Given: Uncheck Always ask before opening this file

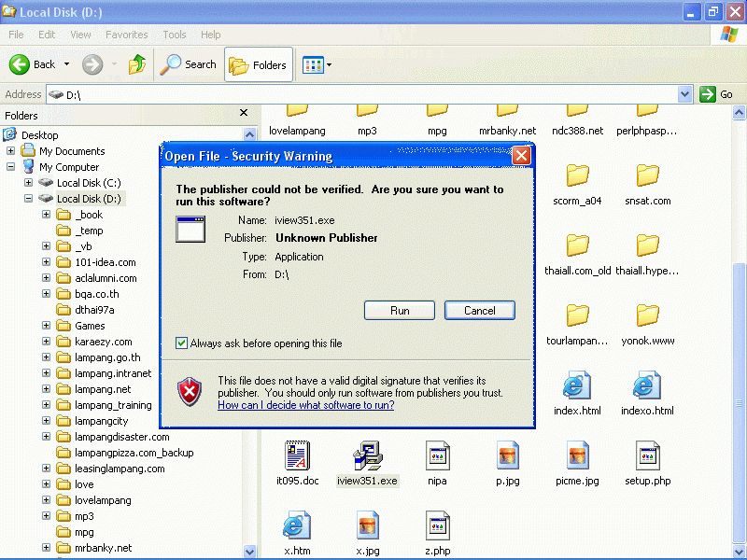Looking at the screenshot, I should click(x=182, y=343).
